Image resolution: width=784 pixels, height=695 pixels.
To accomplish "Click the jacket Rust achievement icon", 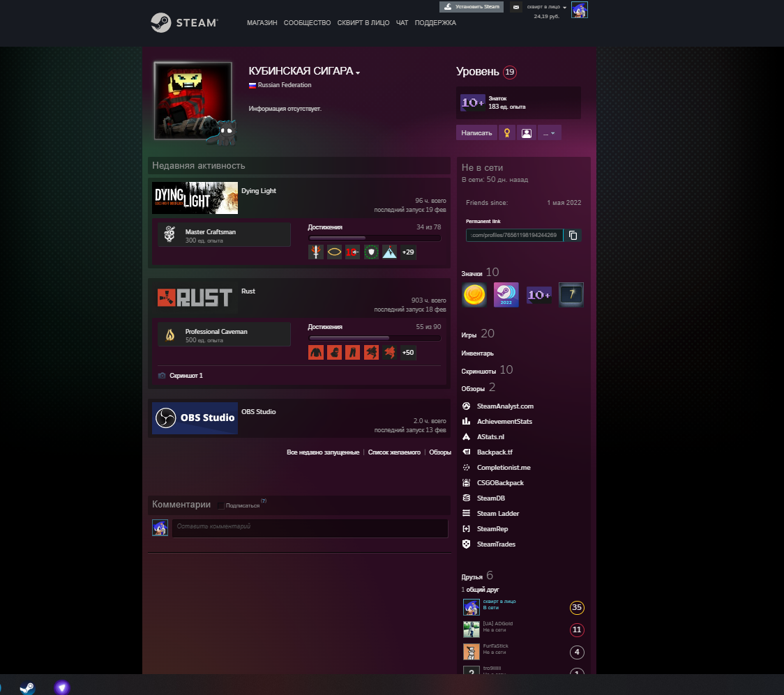I will (316, 352).
